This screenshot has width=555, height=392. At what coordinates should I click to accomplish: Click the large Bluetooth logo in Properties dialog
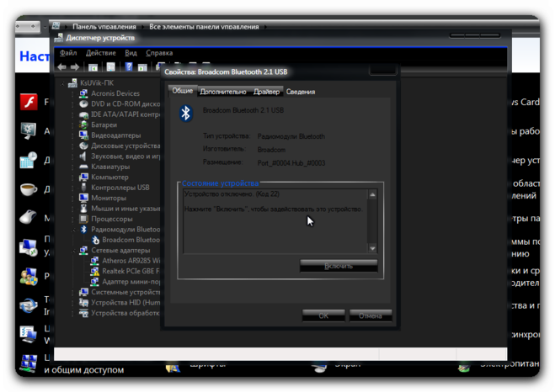point(185,114)
